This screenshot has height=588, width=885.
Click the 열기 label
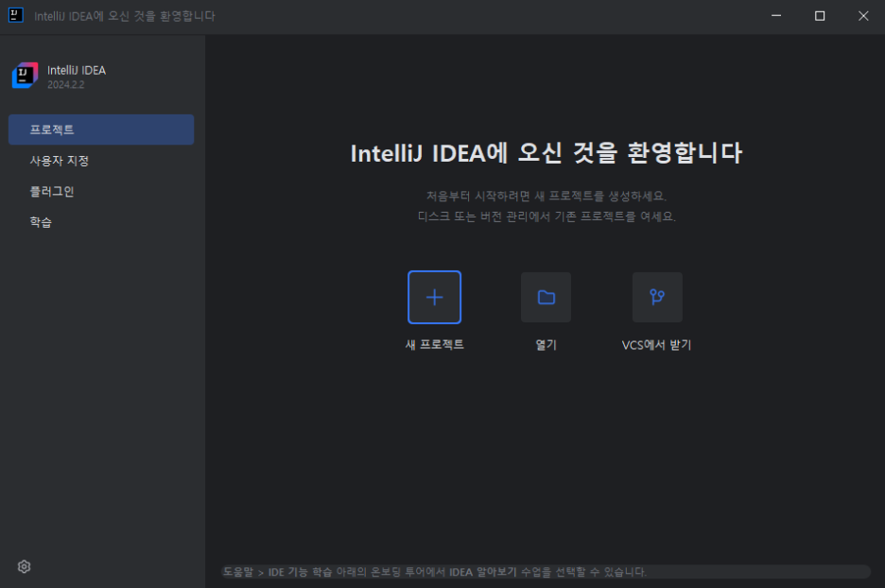(x=546, y=345)
